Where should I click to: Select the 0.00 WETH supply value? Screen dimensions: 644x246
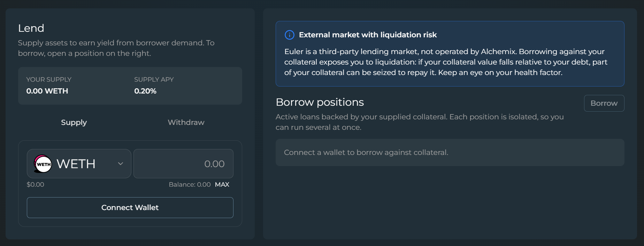click(x=47, y=91)
